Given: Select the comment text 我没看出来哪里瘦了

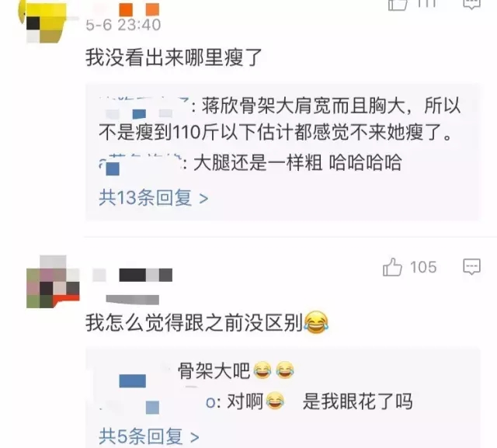Looking at the screenshot, I should (x=174, y=57).
